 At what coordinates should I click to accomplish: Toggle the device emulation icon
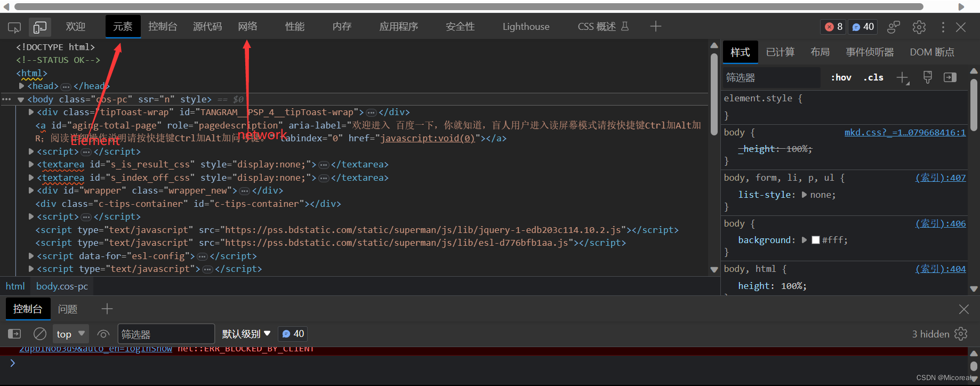click(x=40, y=27)
